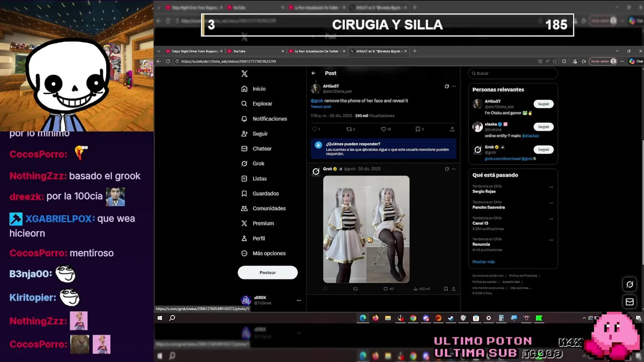The width and height of the screenshot is (644, 362).
Task: Share AHGoST's post via share icon
Action: pos(452,129)
